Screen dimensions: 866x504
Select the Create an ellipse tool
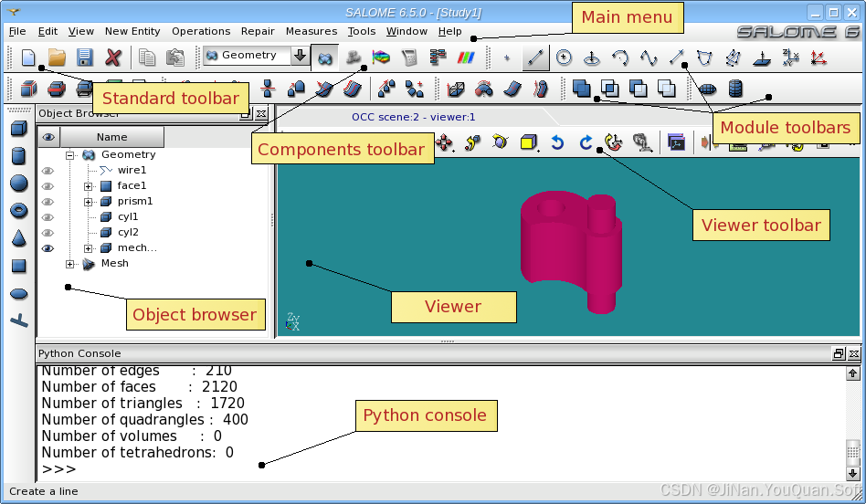(x=592, y=58)
